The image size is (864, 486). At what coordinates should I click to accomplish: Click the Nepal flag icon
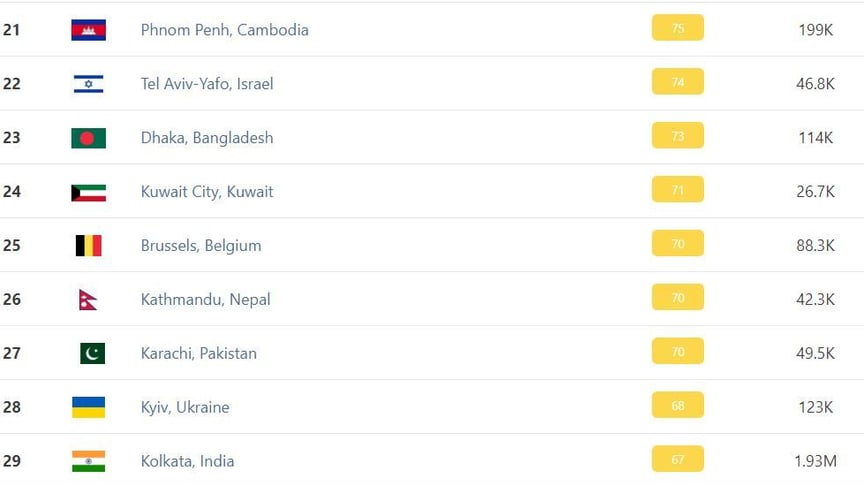point(88,300)
